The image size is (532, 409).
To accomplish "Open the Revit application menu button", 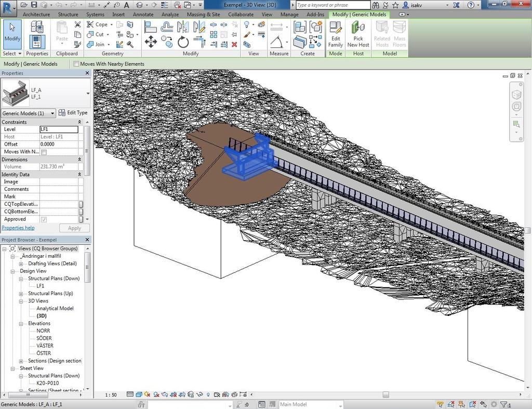I will [x=8, y=8].
